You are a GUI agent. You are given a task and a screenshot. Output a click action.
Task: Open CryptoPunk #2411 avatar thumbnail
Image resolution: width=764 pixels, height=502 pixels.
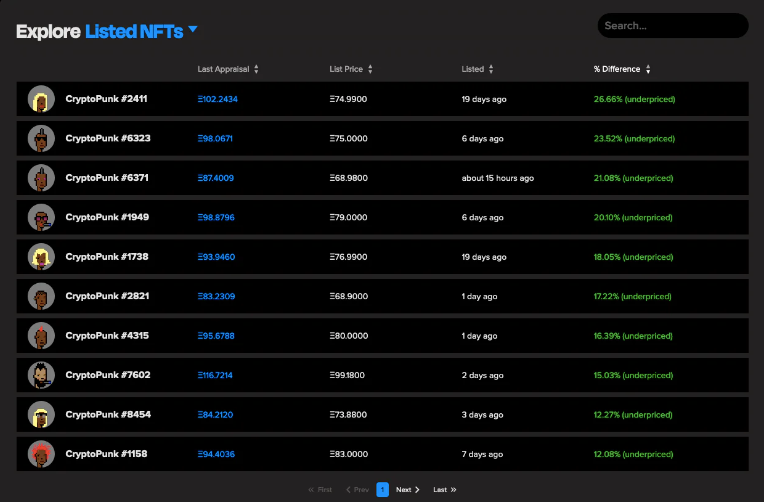(41, 99)
